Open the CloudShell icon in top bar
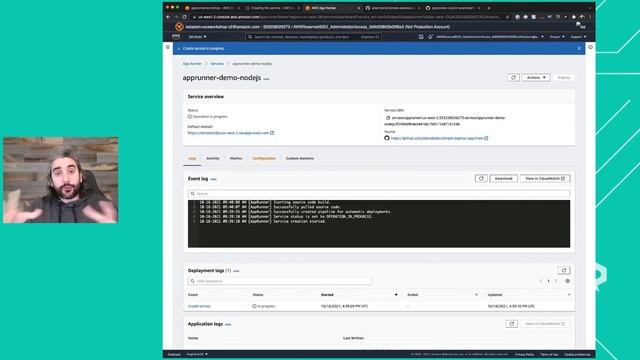Screen dimensions: 640x360 421,37
